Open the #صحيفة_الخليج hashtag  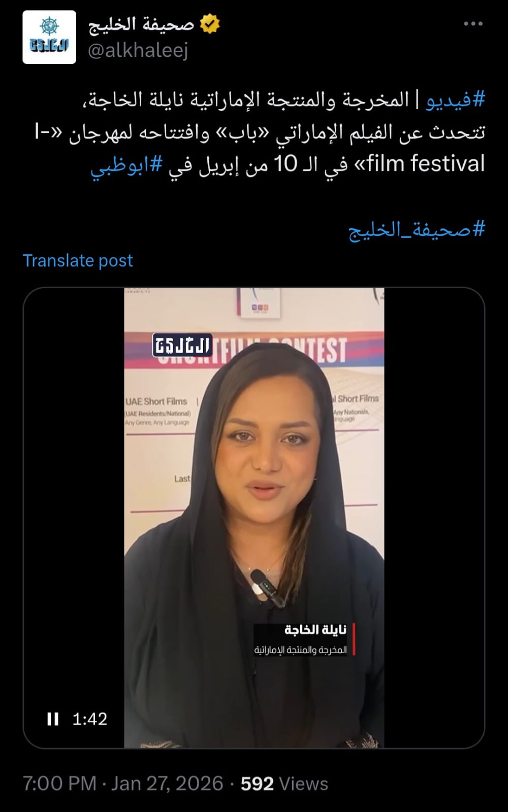click(x=417, y=229)
